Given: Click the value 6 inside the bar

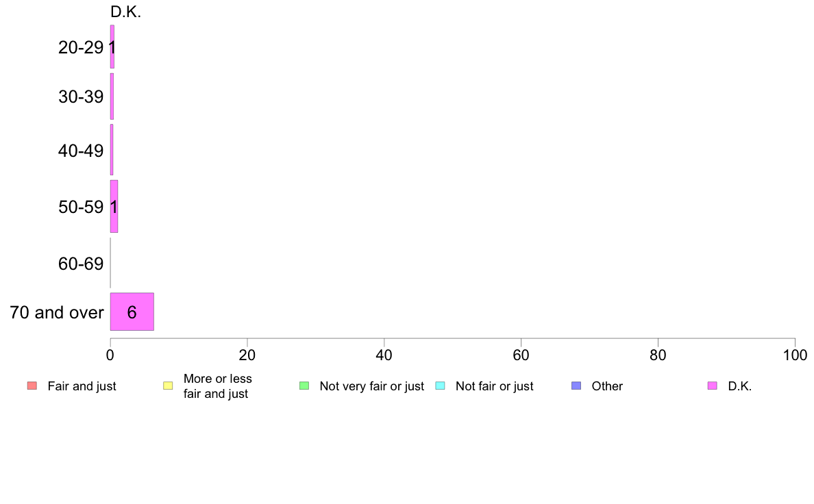Looking at the screenshot, I should [132, 312].
